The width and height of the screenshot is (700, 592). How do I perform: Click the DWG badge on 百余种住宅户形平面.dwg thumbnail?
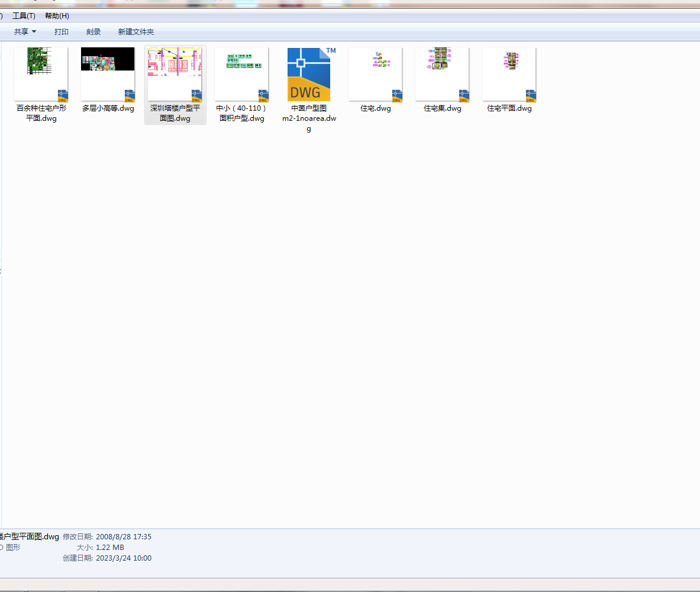63,96
